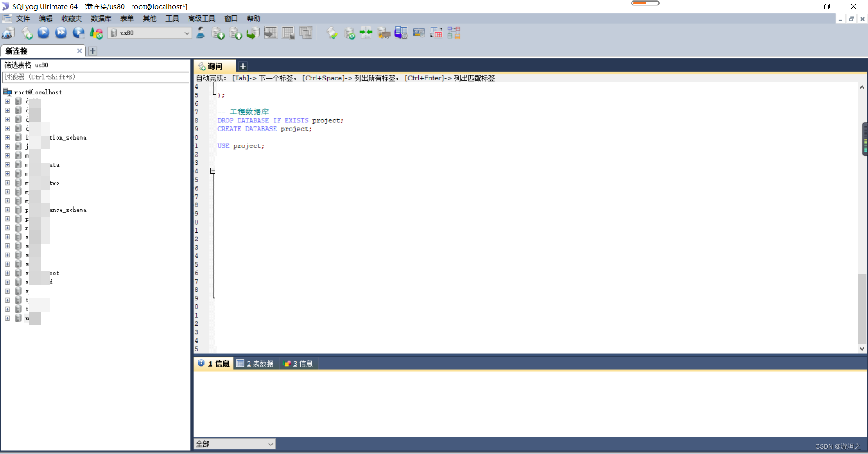Expand the database row ending in ata
The height and width of the screenshot is (454, 868).
click(x=8, y=164)
